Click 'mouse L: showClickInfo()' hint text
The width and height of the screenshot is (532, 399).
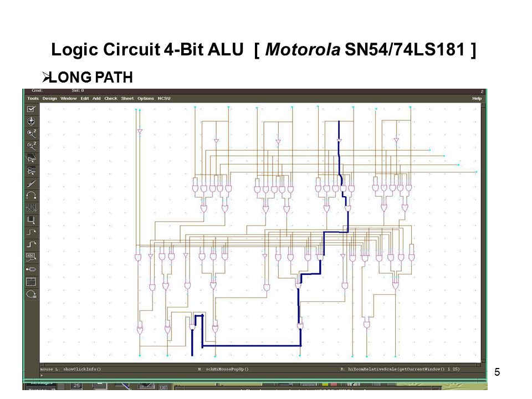[70, 369]
